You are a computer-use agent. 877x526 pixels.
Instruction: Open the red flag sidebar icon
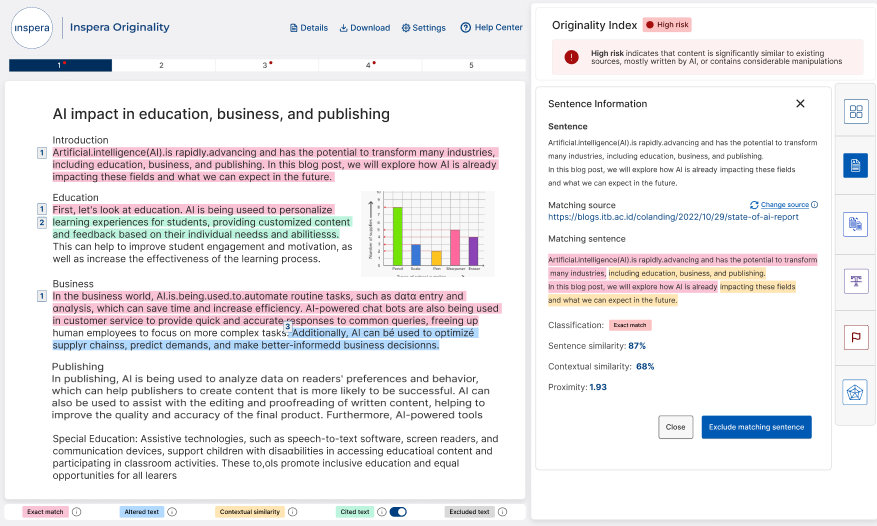[856, 337]
